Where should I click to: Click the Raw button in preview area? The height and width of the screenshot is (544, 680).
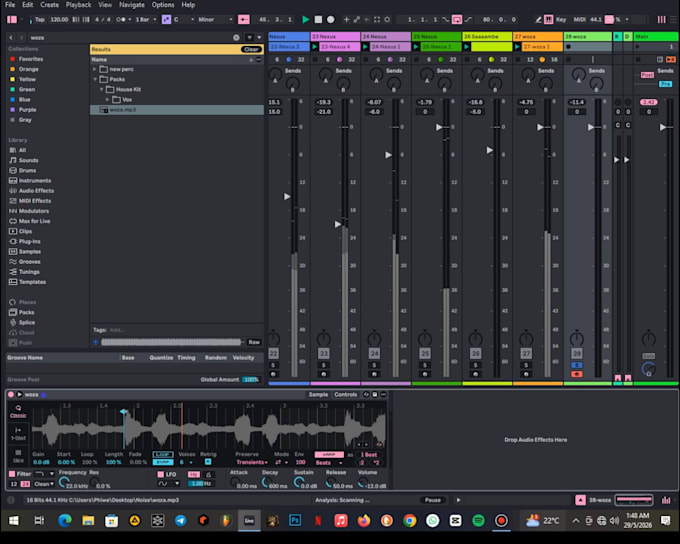254,342
